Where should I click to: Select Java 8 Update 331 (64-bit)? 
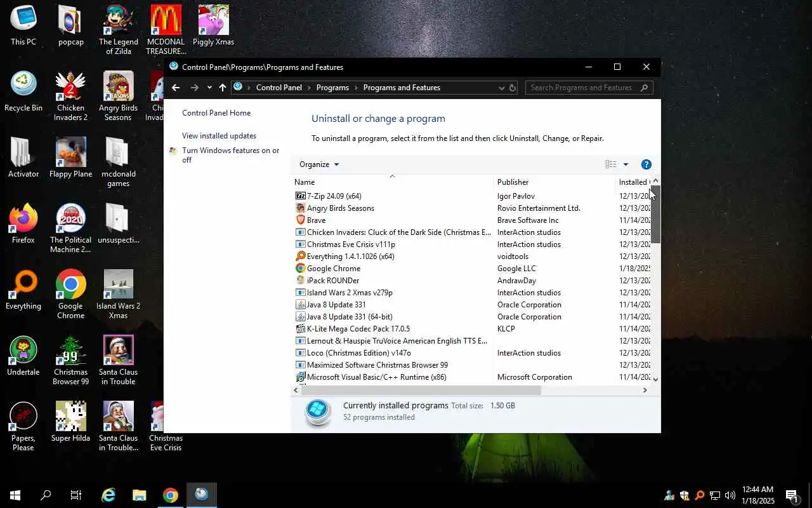471,317
